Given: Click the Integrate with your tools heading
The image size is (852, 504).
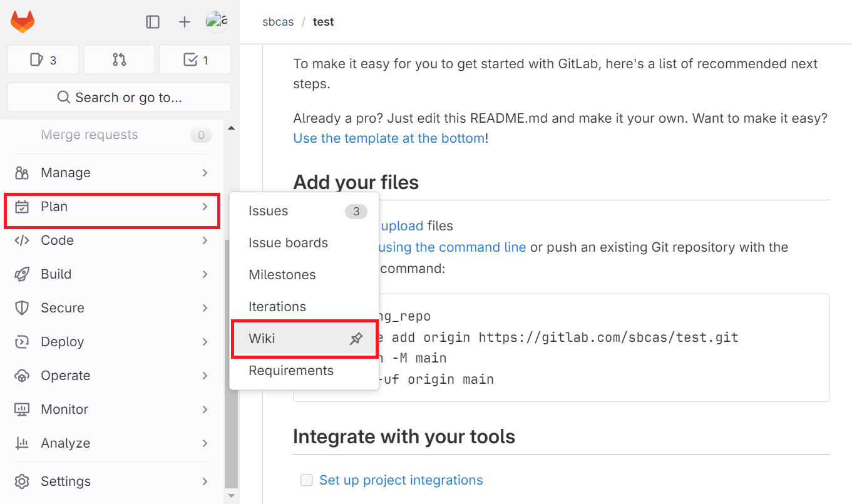Looking at the screenshot, I should coord(404,437).
